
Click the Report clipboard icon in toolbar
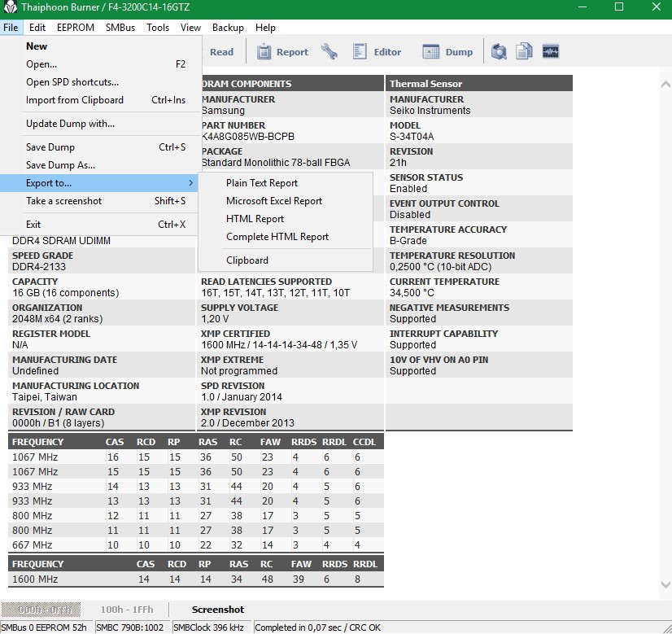[264, 52]
